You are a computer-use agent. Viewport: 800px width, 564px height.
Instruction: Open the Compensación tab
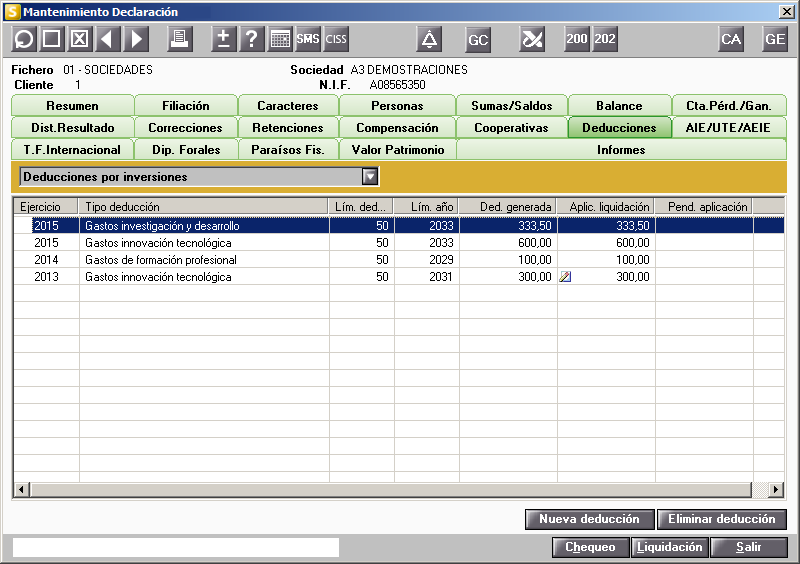397,128
